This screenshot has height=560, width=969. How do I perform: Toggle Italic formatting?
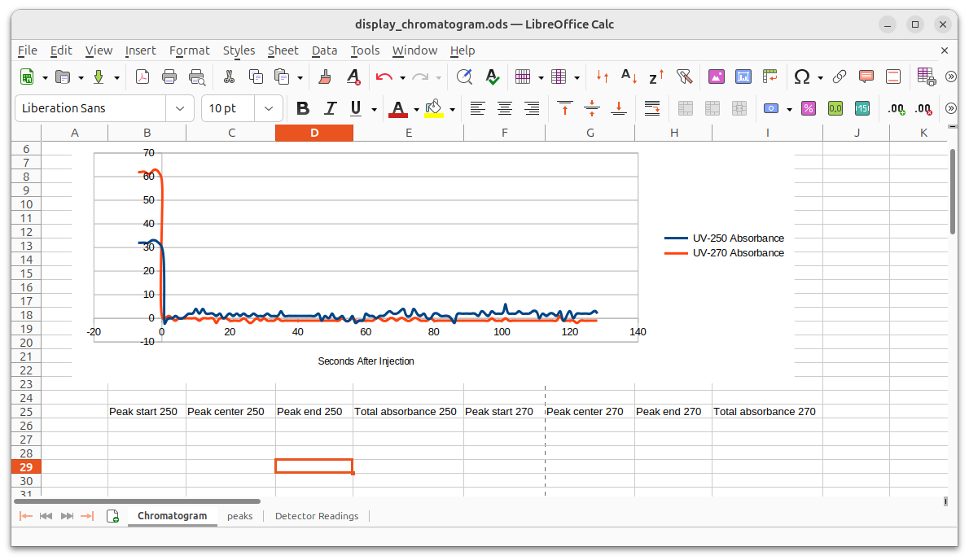tap(330, 108)
